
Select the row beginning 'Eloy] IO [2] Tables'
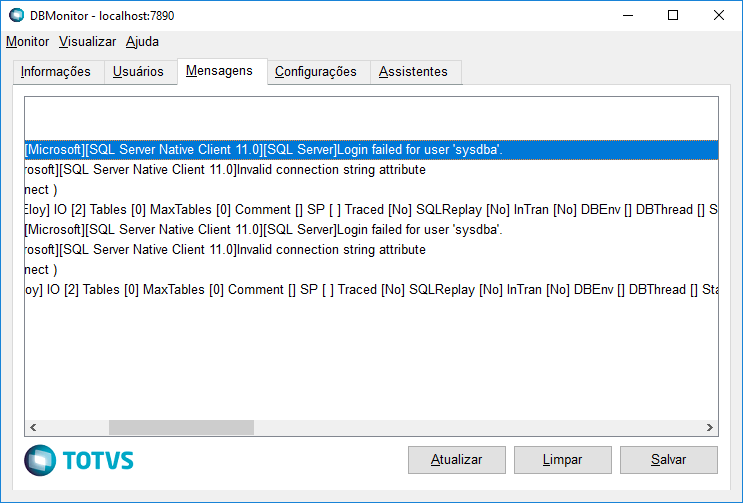372,209
